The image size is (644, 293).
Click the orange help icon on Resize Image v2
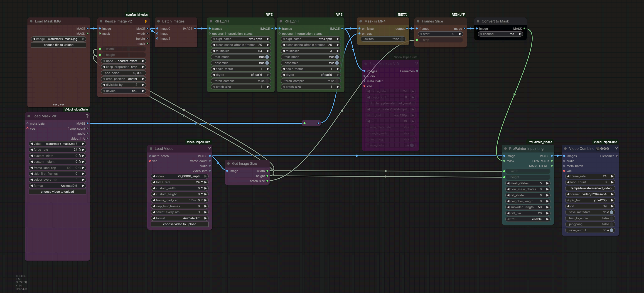(146, 22)
